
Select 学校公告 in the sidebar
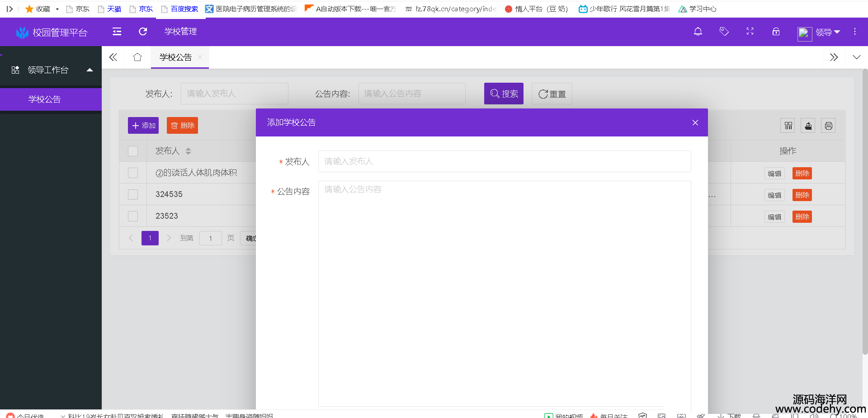[51, 99]
